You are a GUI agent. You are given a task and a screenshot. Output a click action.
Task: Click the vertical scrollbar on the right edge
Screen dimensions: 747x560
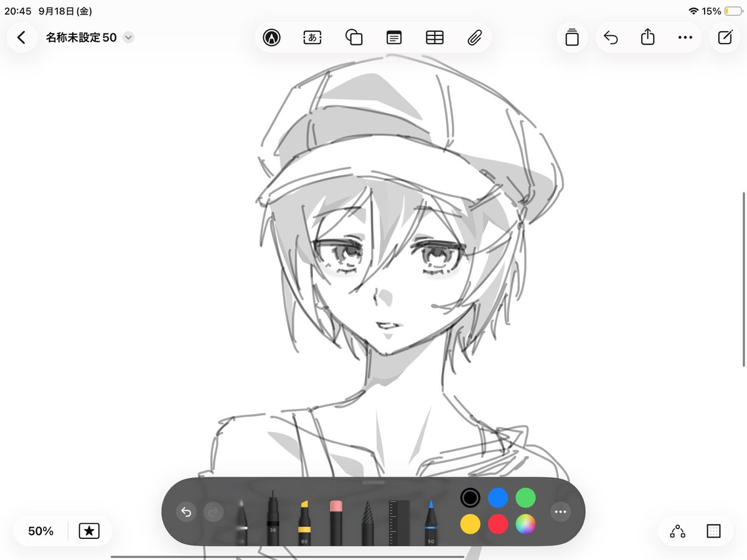click(x=744, y=280)
